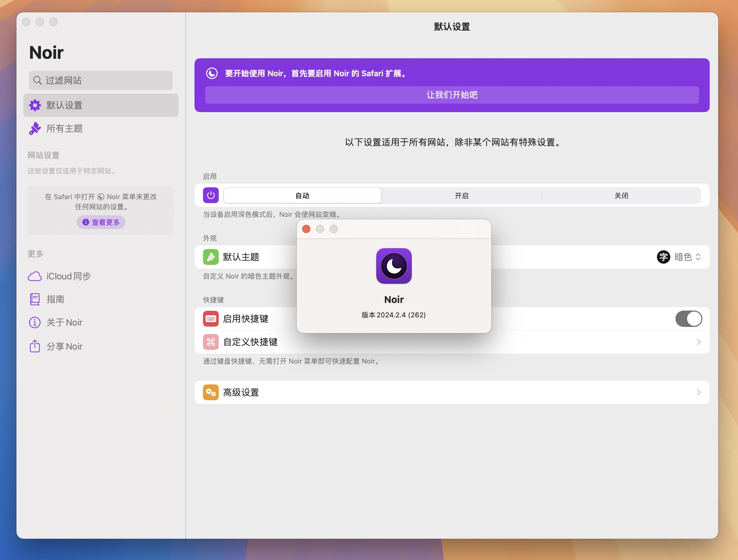
Task: Click the info icon beside 关于 Noir
Action: (35, 322)
